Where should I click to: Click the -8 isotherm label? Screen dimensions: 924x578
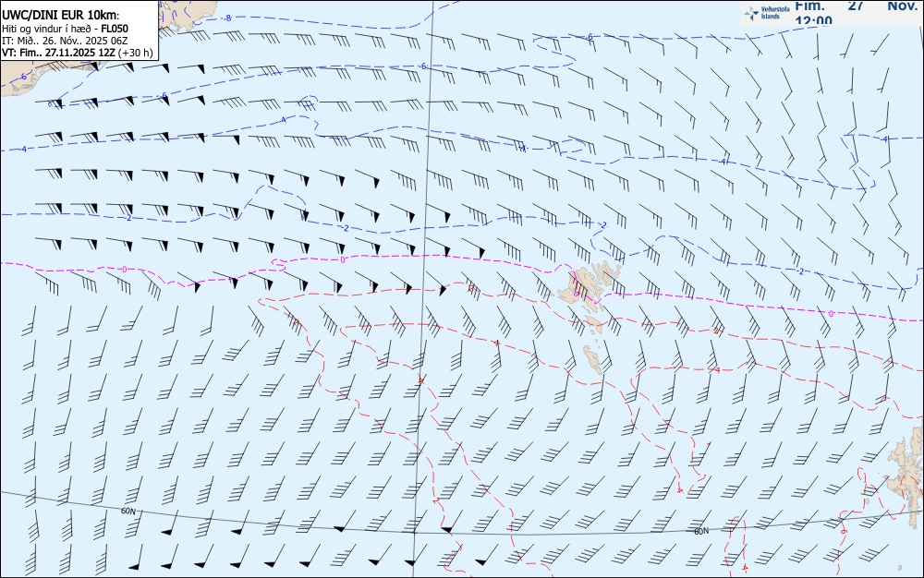(227, 18)
